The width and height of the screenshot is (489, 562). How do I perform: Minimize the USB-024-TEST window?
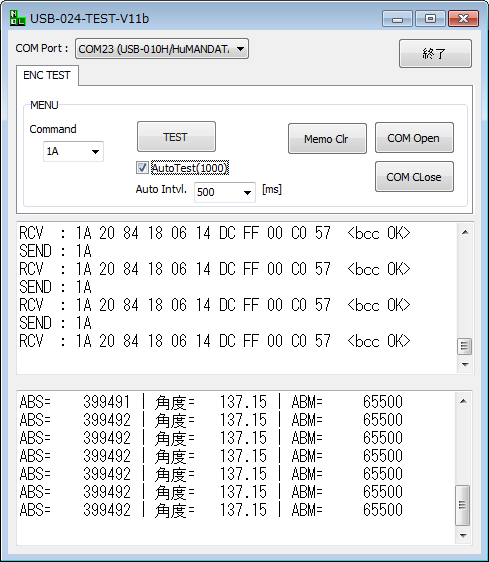click(397, 19)
